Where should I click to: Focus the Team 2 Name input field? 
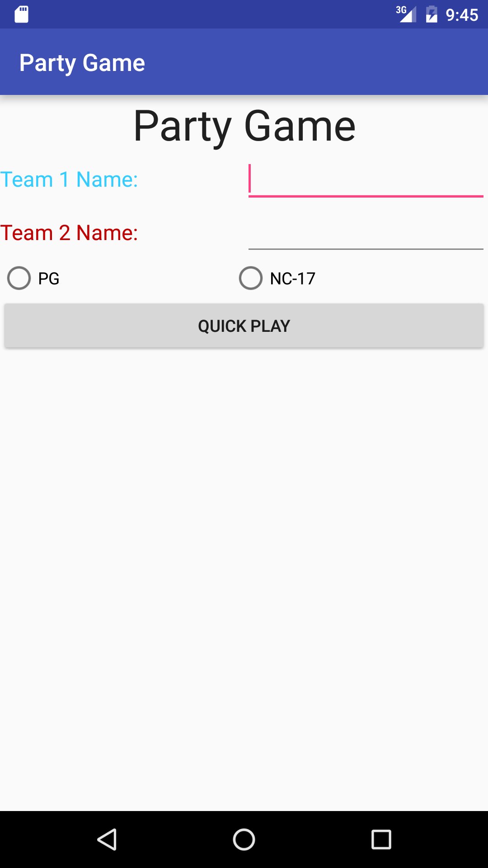(366, 232)
